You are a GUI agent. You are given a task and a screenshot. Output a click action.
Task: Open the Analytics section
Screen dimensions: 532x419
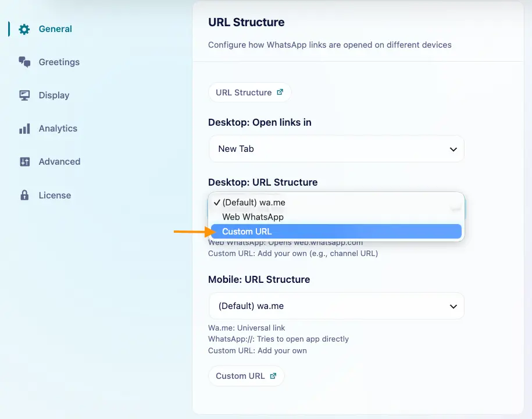coord(58,129)
